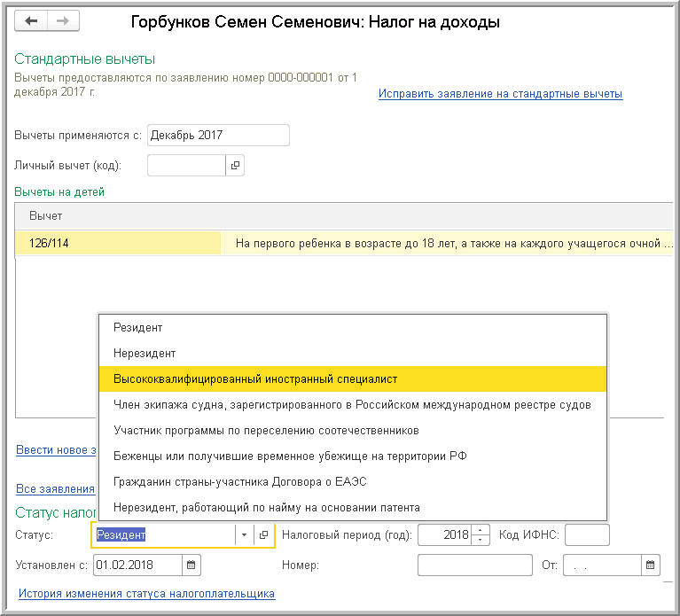Click the Вычет column header

tap(344, 216)
